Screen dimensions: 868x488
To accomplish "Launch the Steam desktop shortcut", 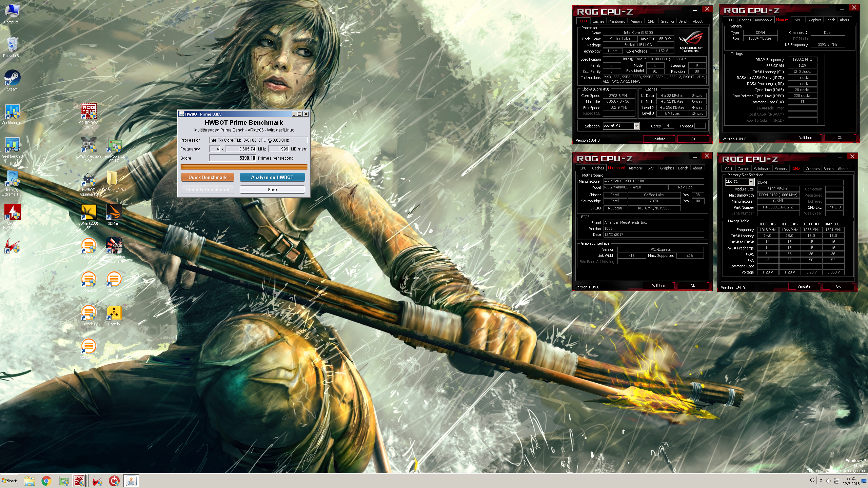I will coord(12,81).
